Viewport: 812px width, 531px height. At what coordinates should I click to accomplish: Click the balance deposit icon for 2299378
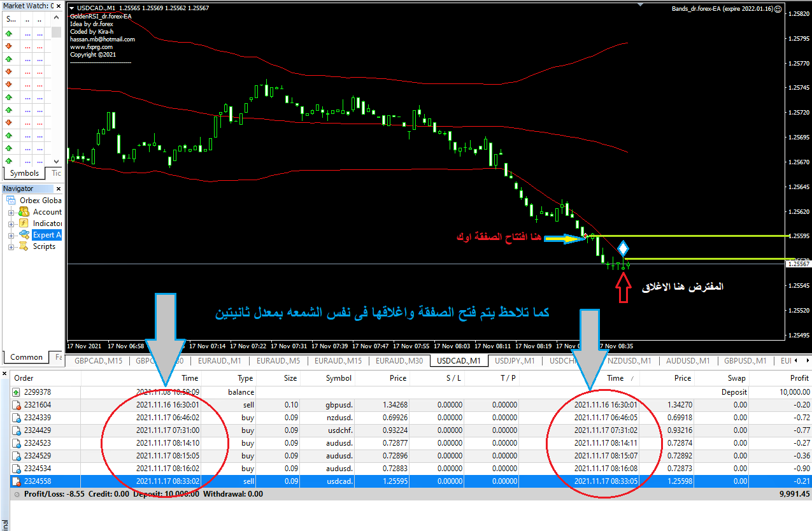click(x=16, y=392)
